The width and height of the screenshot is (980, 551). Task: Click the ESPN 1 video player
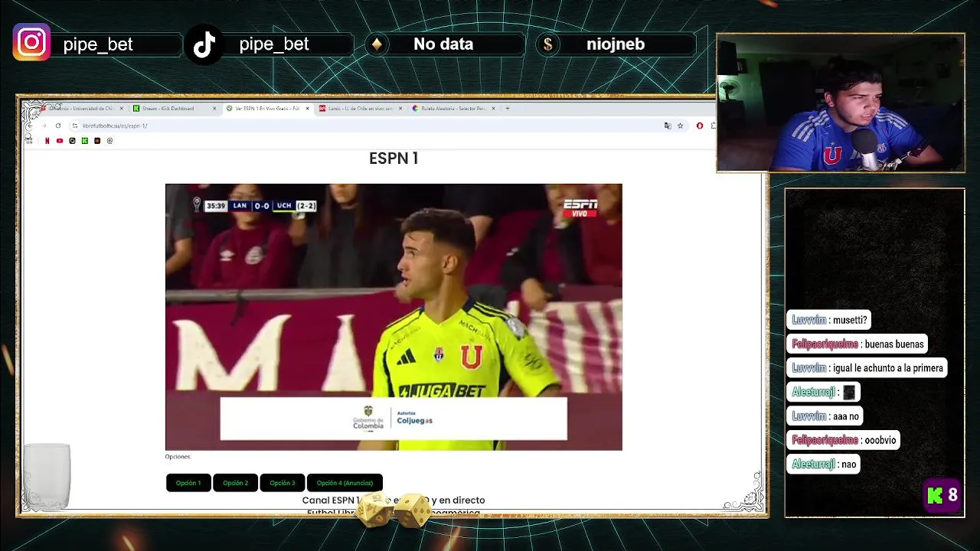394,317
